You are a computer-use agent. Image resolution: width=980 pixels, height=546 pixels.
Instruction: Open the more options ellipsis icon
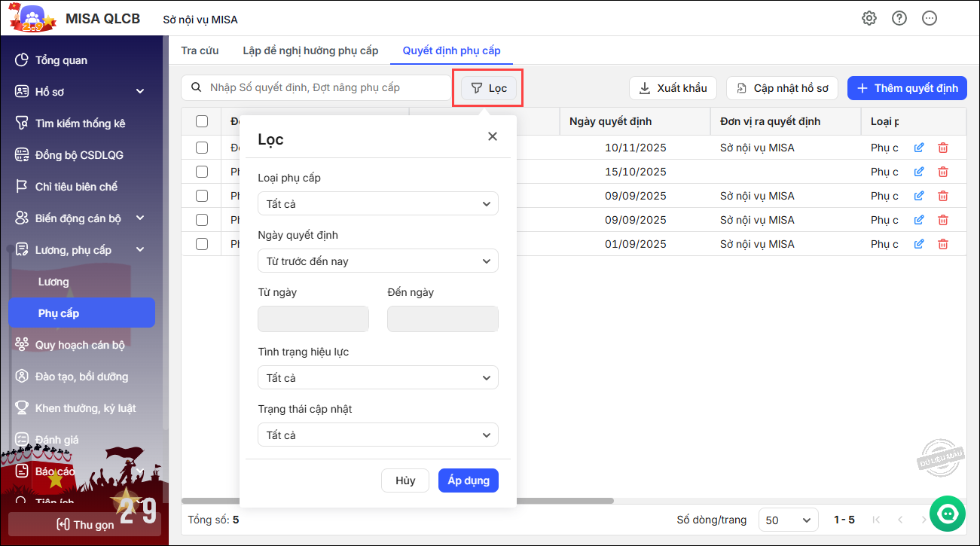click(x=930, y=18)
